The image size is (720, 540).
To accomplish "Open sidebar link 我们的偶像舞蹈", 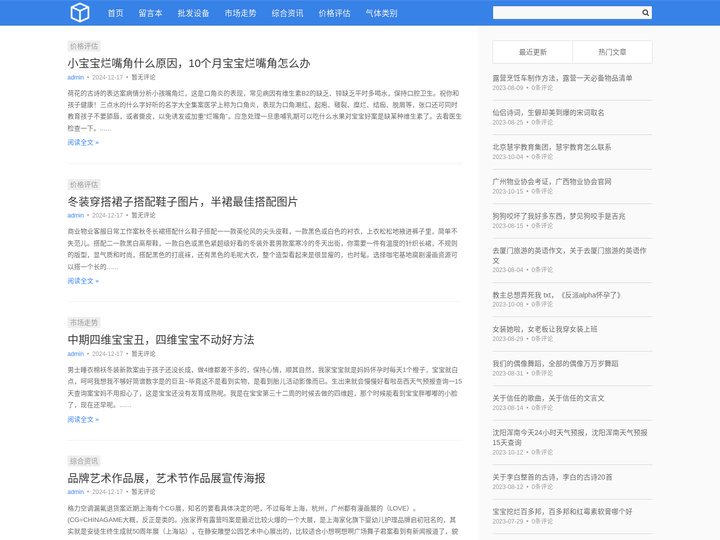I will (x=555, y=364).
